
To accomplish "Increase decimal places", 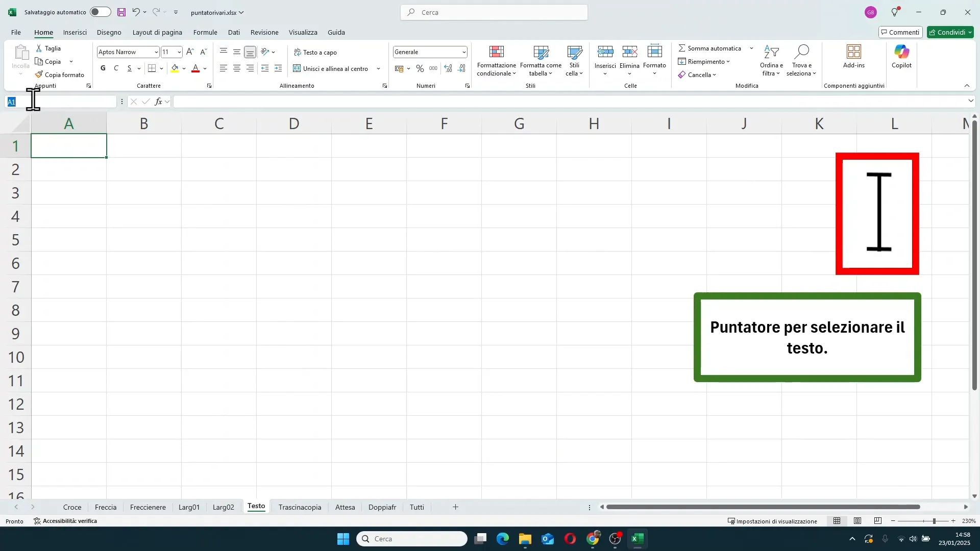I will click(448, 68).
